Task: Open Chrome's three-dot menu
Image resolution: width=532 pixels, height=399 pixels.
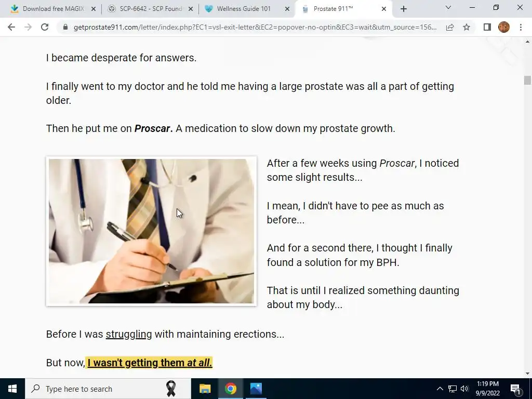Action: coord(521,27)
